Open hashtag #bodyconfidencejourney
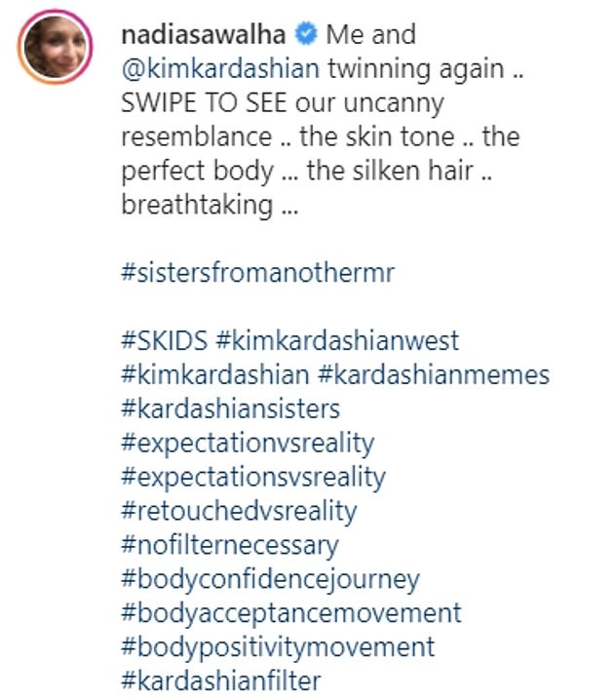 [x=270, y=579]
